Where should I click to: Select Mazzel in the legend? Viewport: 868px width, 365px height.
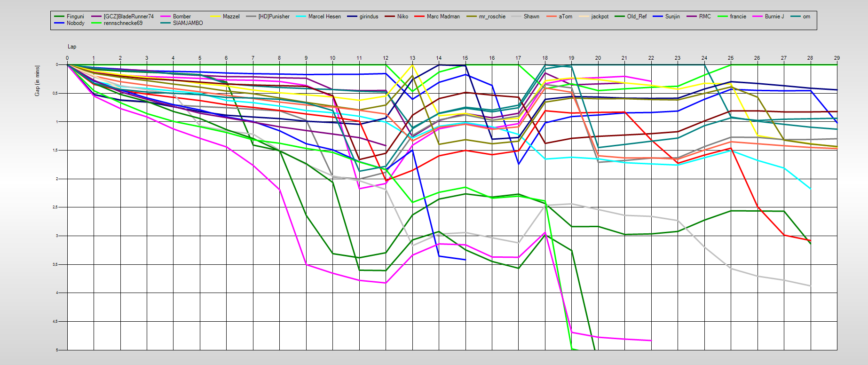(231, 16)
